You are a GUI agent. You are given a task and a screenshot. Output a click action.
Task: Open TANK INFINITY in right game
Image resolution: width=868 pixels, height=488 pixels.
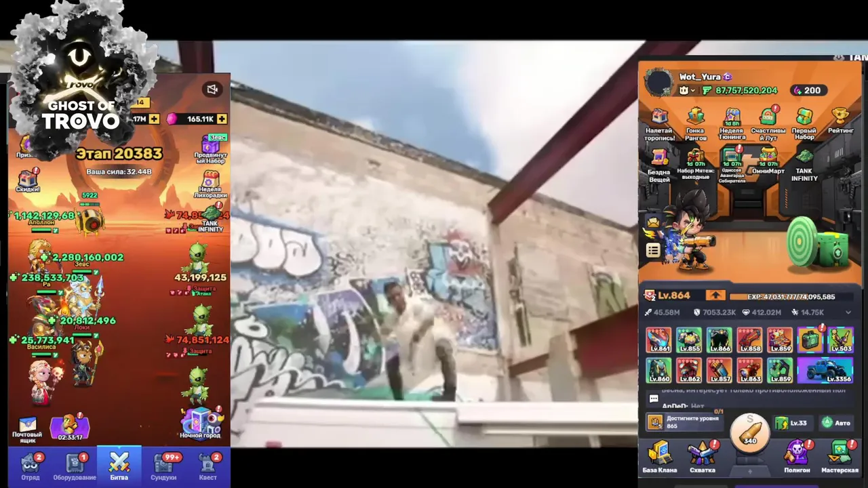point(804,167)
